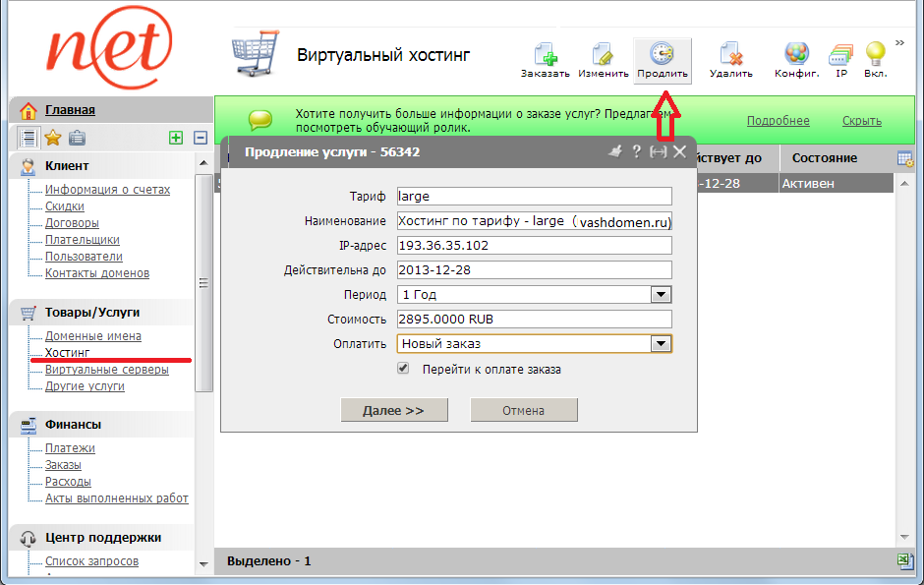This screenshot has height=585, width=924.
Task: Click the IP addresses toolbar icon
Action: (x=841, y=57)
